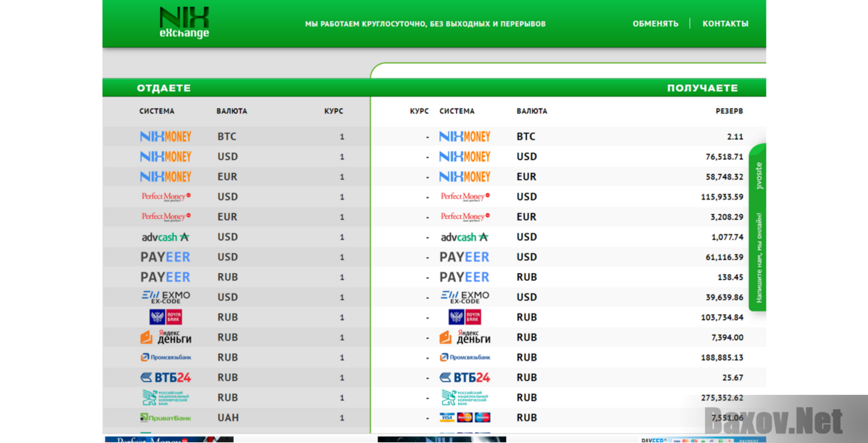Select РНКБ bank RUB to give
868x443 pixels.
coord(236,398)
